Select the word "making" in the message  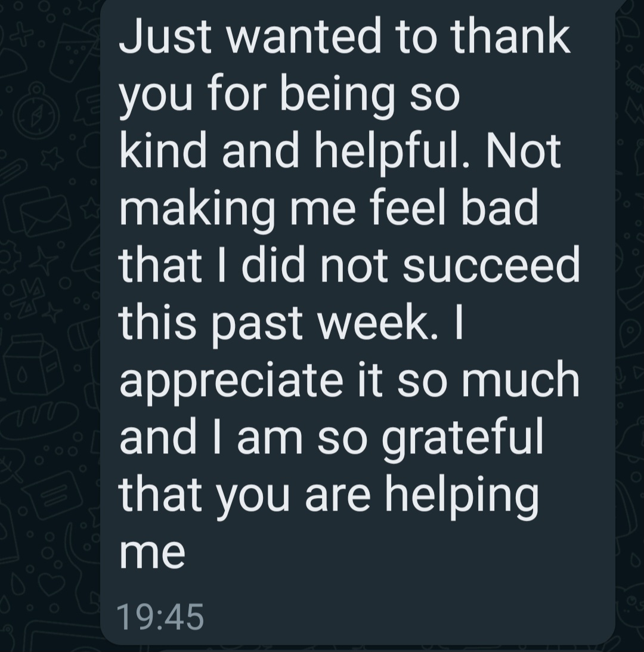197,209
